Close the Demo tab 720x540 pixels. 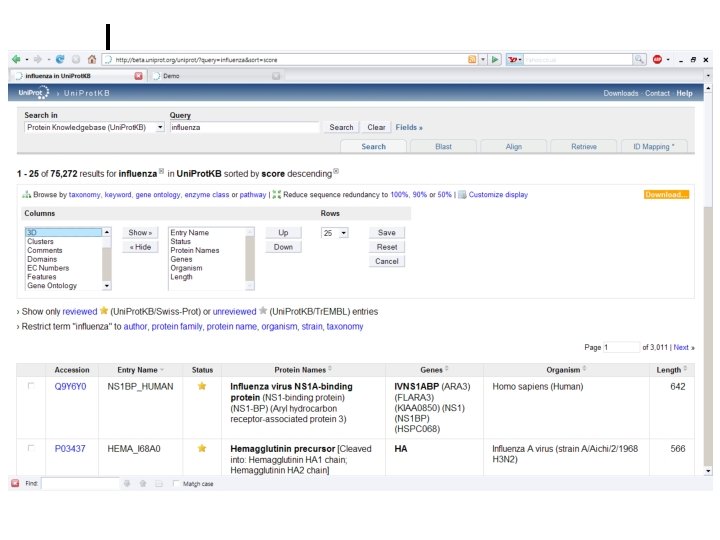pos(276,76)
